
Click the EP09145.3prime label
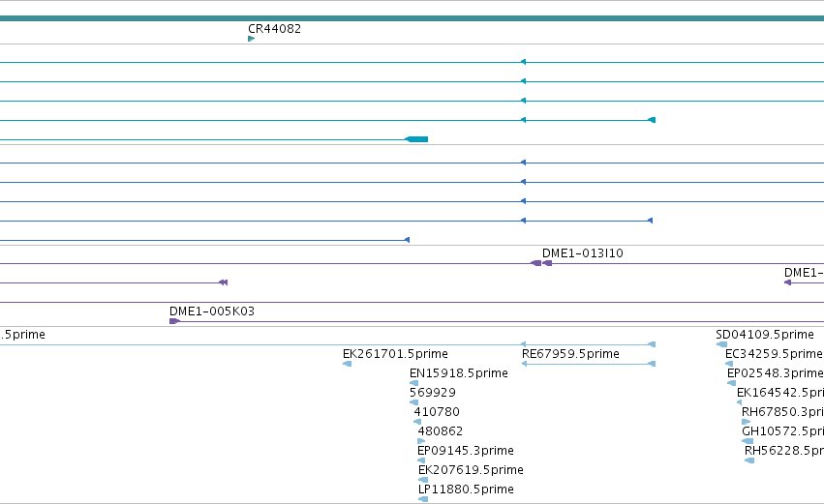point(465,451)
